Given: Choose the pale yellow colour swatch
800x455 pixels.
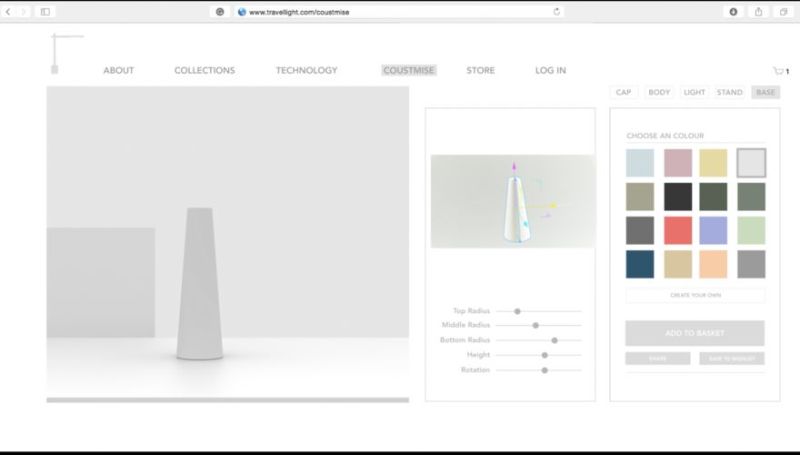Looking at the screenshot, I should (713, 163).
